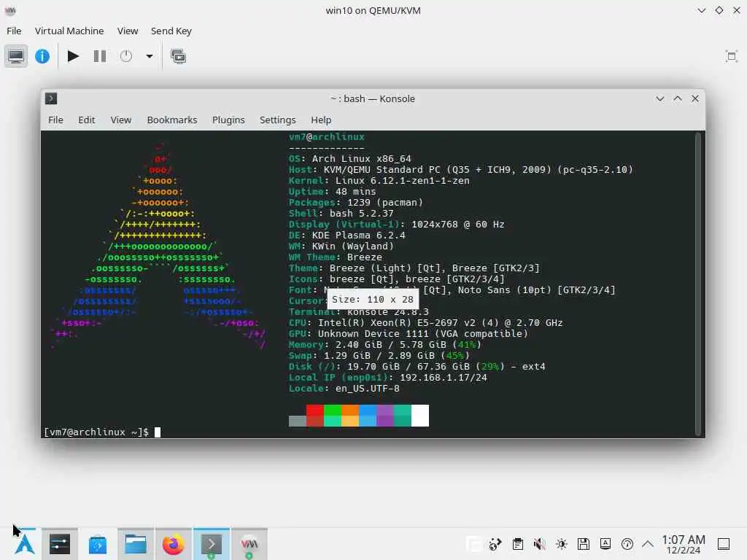Expand hidden system tray icons arrow
Viewport: 747px width, 560px height.
point(648,544)
